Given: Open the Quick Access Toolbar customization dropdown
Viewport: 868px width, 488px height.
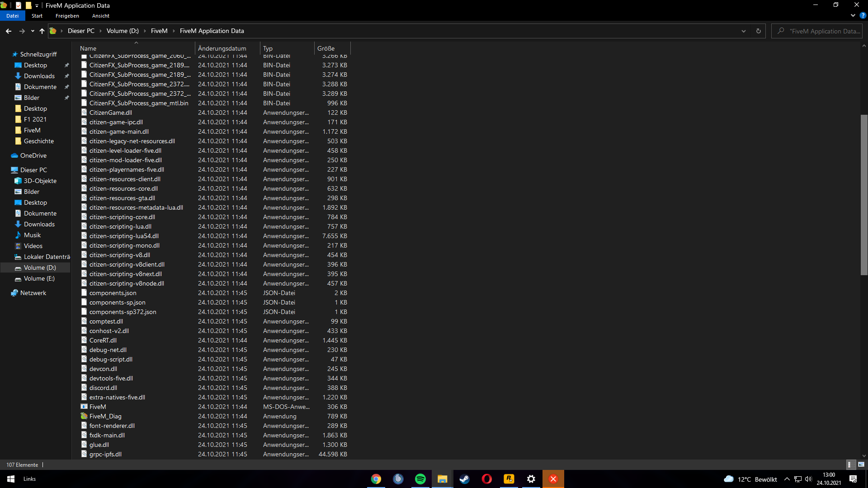Looking at the screenshot, I should coord(37,5).
